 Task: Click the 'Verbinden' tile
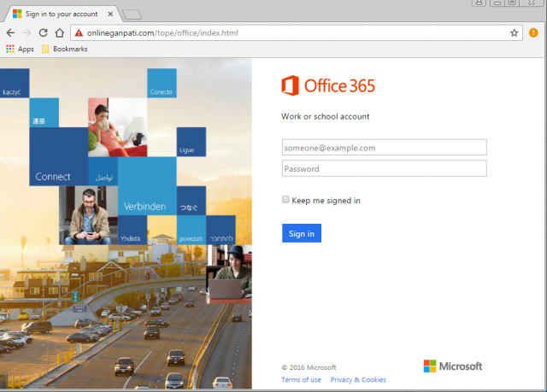point(147,185)
